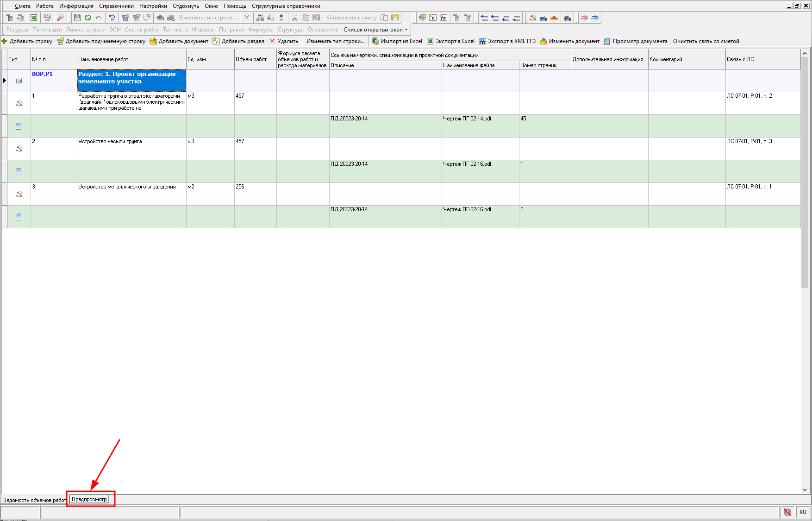
Task: Click the green refresh arrows icon
Action: coord(88,18)
